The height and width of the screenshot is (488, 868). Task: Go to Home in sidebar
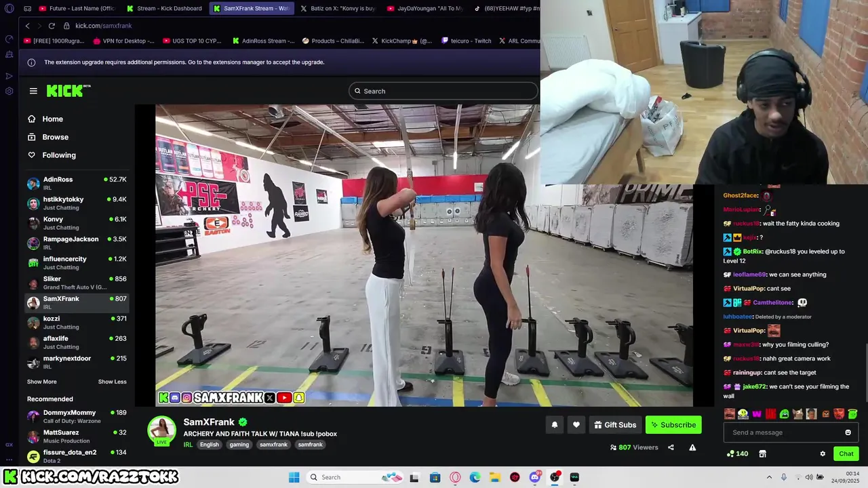click(x=52, y=119)
